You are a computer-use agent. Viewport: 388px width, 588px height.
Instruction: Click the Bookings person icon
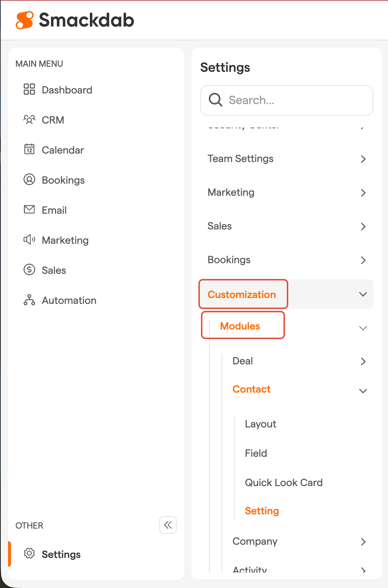tap(29, 180)
